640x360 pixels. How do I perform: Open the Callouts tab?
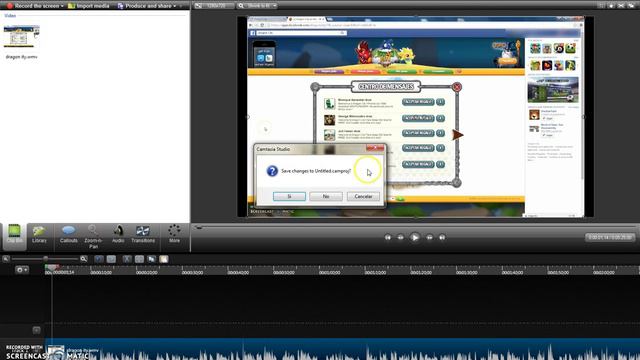click(69, 236)
